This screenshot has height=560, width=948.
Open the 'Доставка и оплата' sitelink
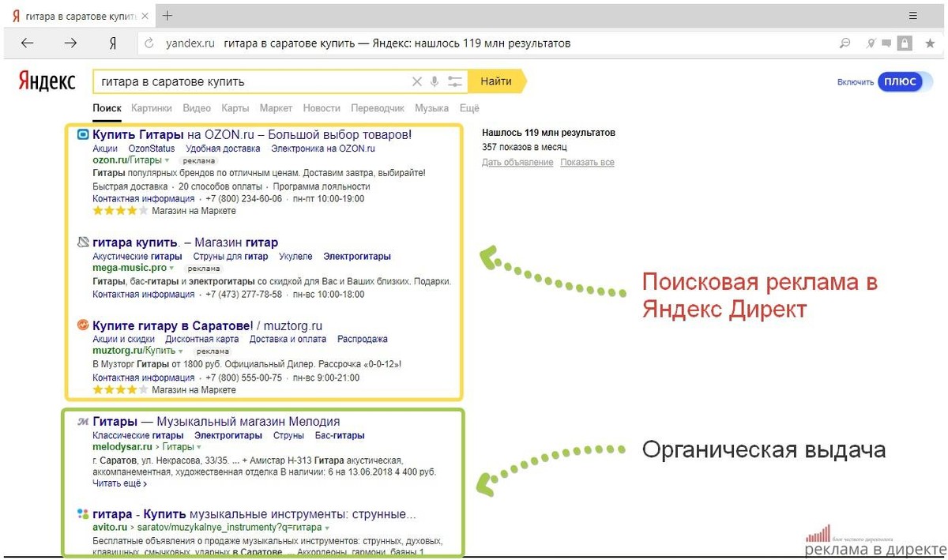288,339
